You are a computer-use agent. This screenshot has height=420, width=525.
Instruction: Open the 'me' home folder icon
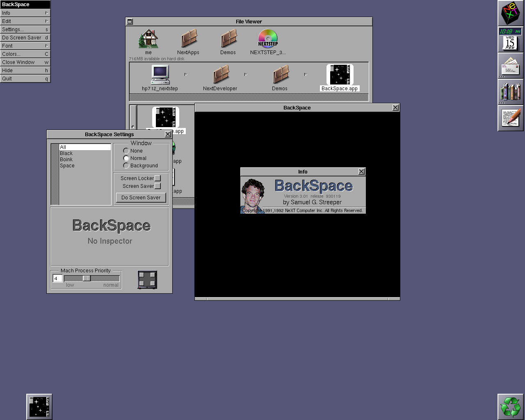click(x=148, y=39)
